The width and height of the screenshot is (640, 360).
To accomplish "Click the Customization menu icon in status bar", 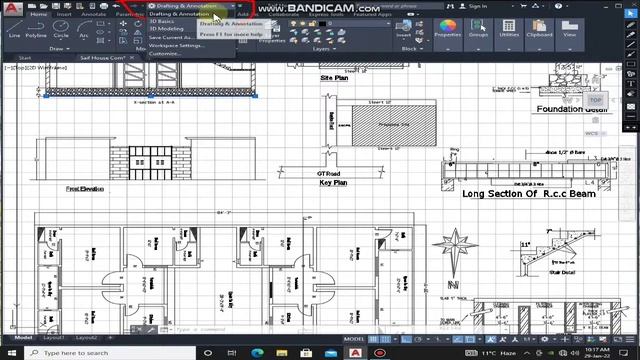I will tap(630, 339).
